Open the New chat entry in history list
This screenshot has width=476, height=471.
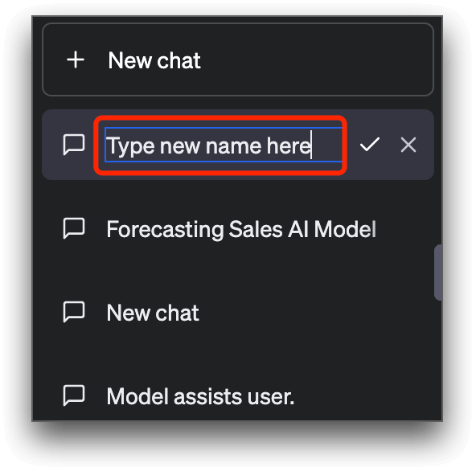(x=238, y=313)
